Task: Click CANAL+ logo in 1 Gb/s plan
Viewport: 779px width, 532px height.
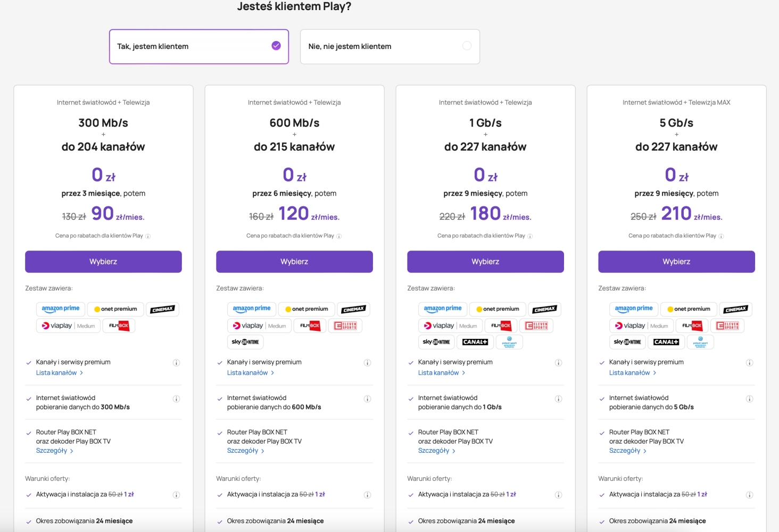Action: pyautogui.click(x=475, y=342)
